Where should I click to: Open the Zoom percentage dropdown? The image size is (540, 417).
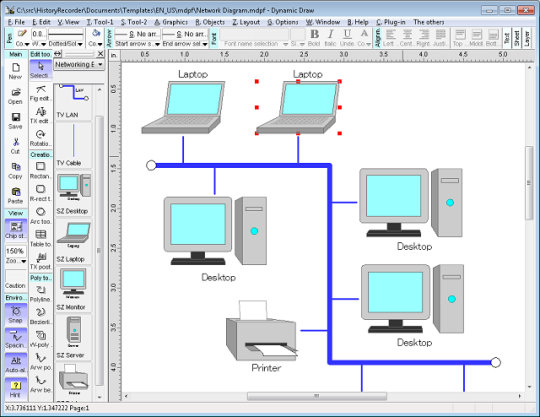(x=23, y=261)
